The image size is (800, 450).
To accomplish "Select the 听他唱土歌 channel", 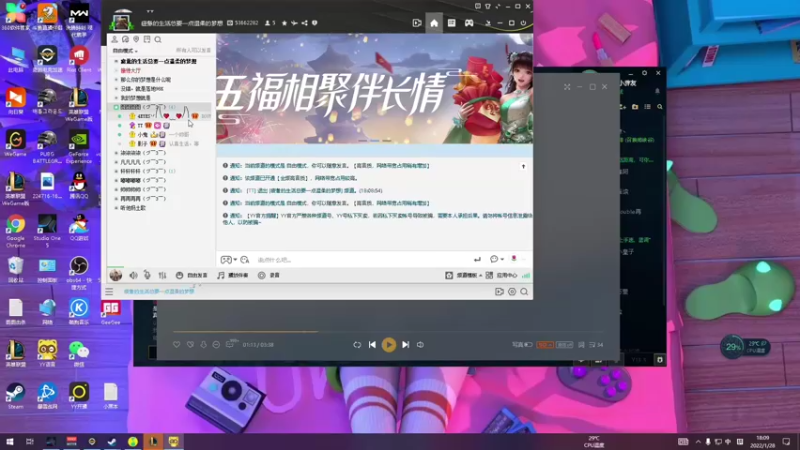I will (133, 208).
